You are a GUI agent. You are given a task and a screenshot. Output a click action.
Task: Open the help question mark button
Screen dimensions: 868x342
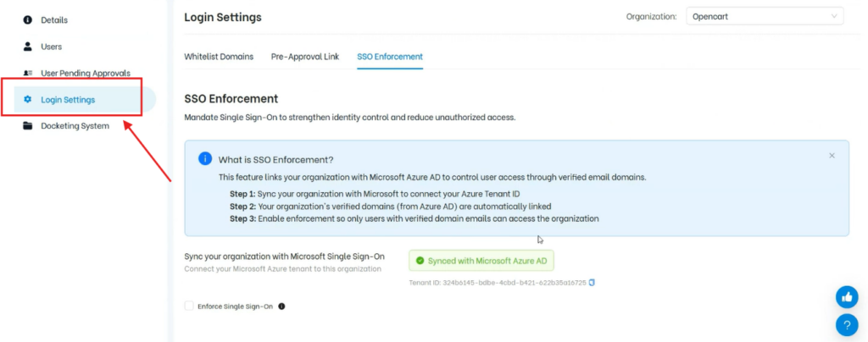[x=846, y=324]
